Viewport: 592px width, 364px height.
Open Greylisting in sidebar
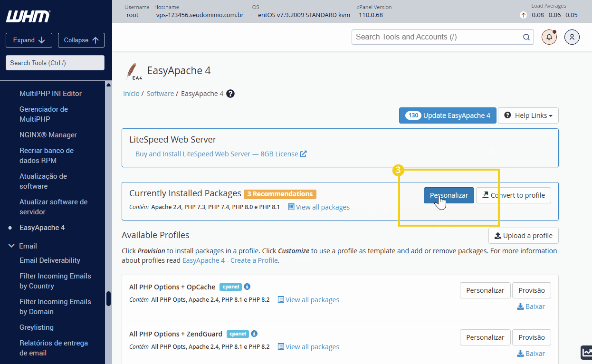37,327
